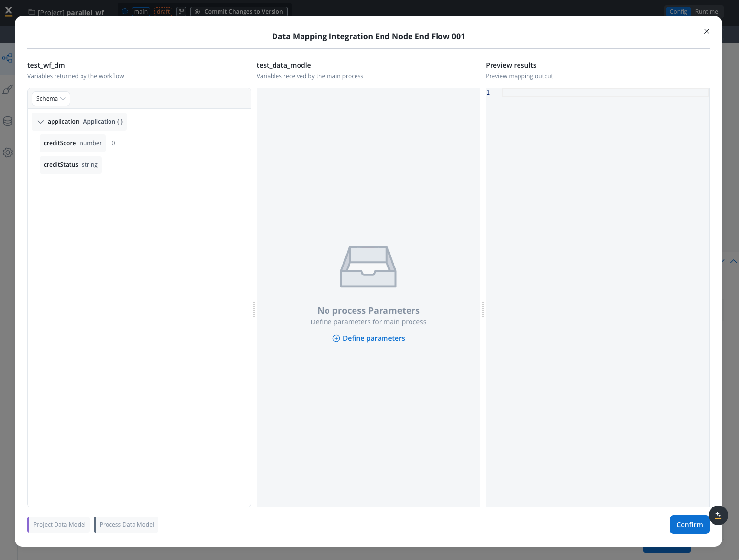The width and height of the screenshot is (739, 560).
Task: Select the creditScore number field
Action: 73,143
